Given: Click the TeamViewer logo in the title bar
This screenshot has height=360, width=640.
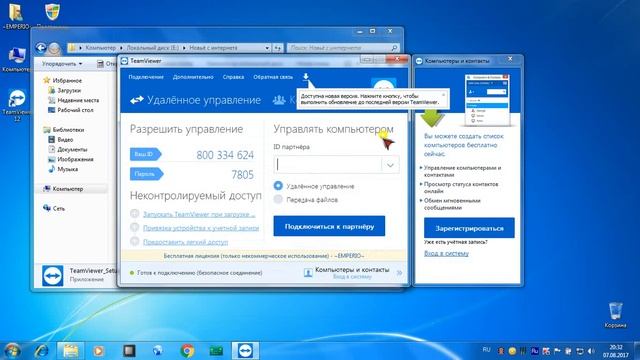Looking at the screenshot, I should click(124, 61).
